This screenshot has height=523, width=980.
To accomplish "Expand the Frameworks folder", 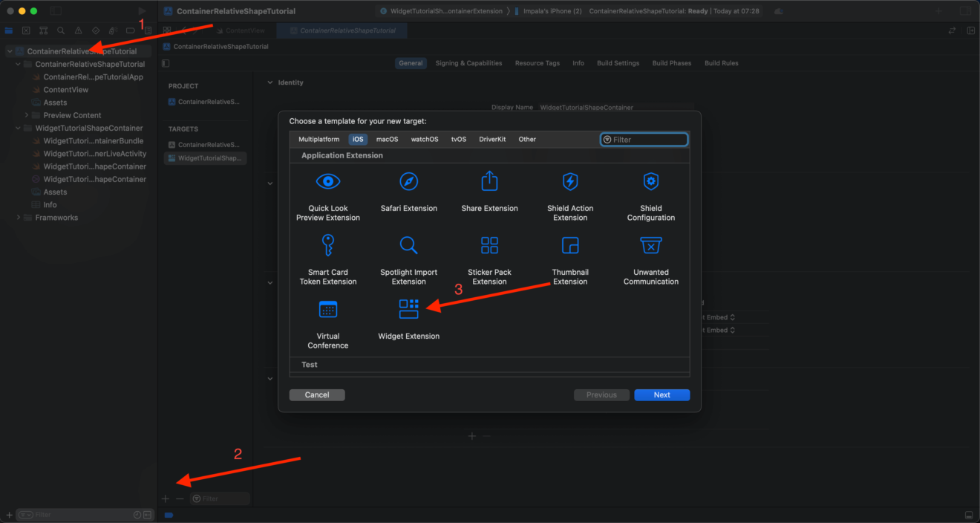I will pyautogui.click(x=19, y=218).
